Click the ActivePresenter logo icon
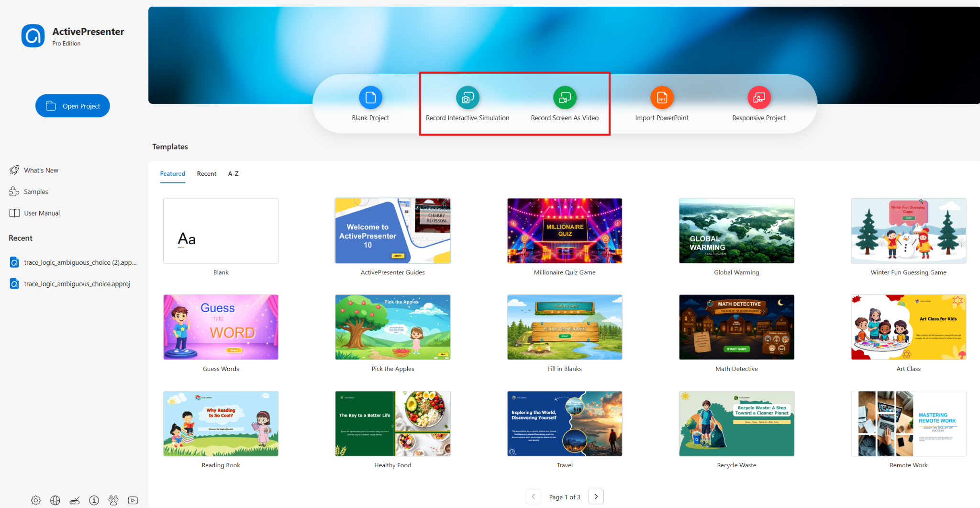 pos(33,36)
